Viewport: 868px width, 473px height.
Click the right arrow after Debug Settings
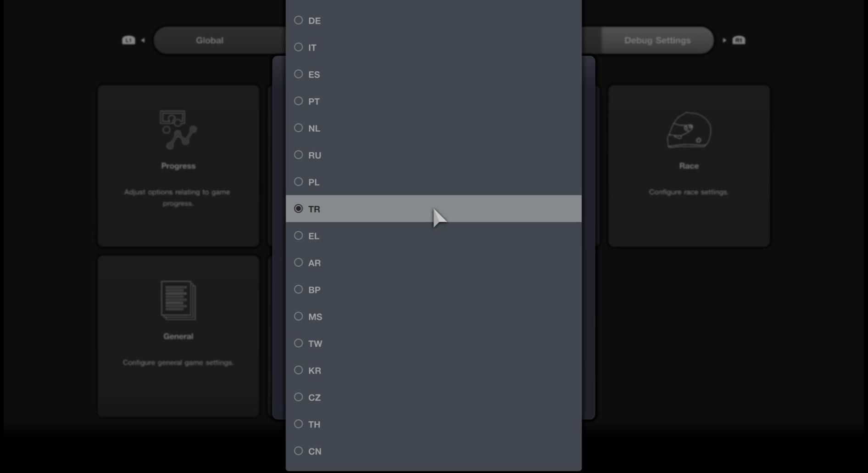724,40
